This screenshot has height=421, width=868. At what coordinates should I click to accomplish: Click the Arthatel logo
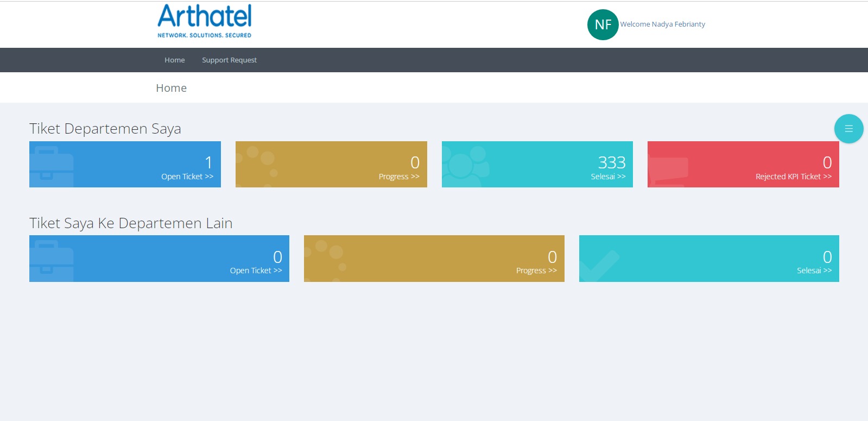click(205, 21)
